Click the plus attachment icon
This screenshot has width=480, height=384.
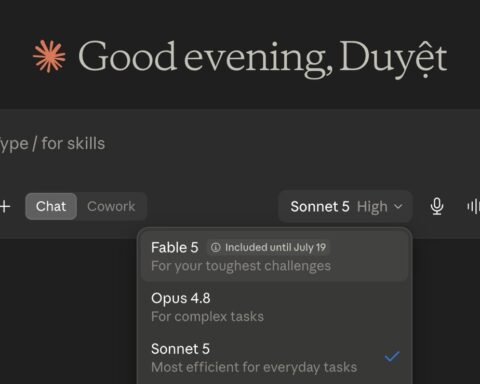click(x=5, y=206)
